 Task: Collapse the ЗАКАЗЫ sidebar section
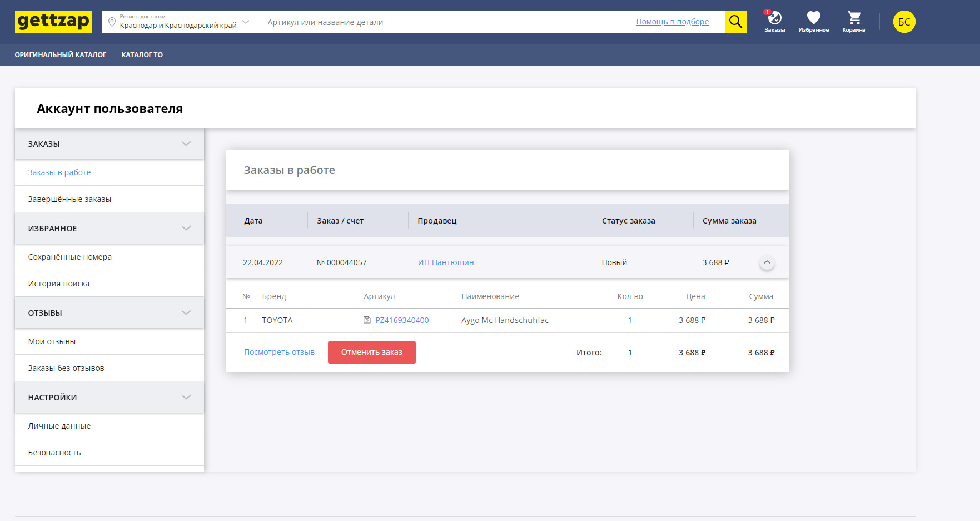(x=110, y=144)
